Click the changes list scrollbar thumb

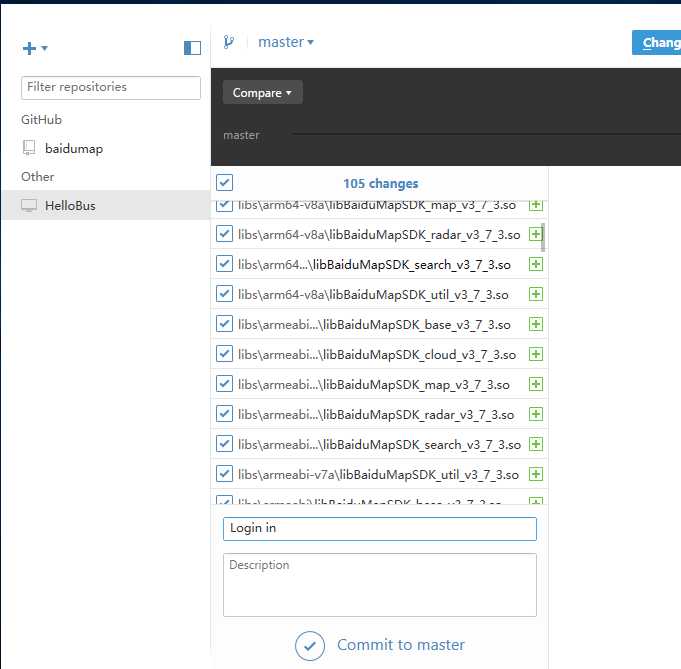[x=543, y=237]
